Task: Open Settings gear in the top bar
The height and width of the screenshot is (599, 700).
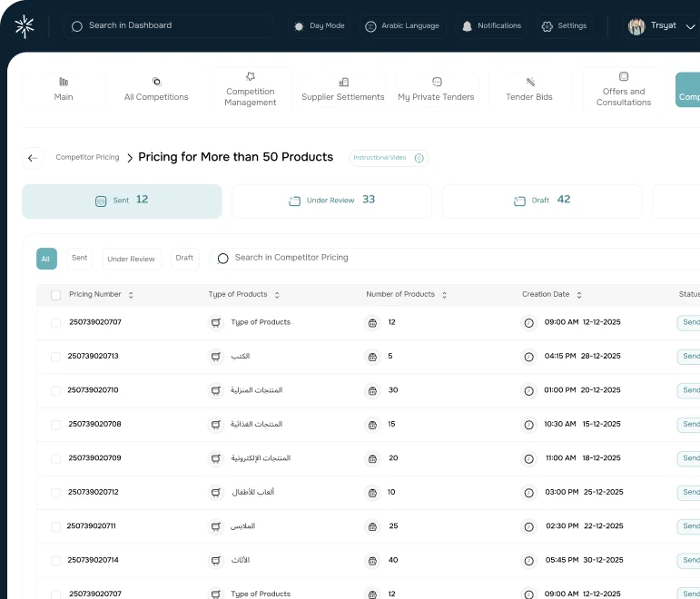Action: (564, 26)
